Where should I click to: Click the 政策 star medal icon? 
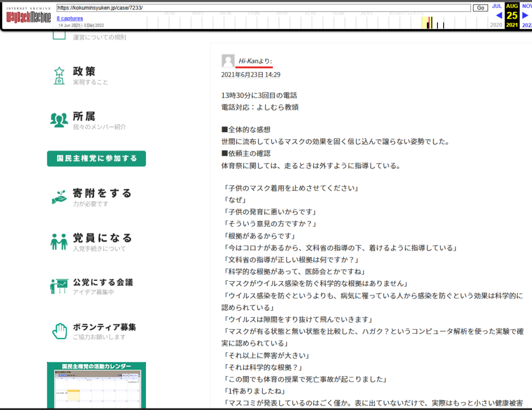click(x=59, y=75)
